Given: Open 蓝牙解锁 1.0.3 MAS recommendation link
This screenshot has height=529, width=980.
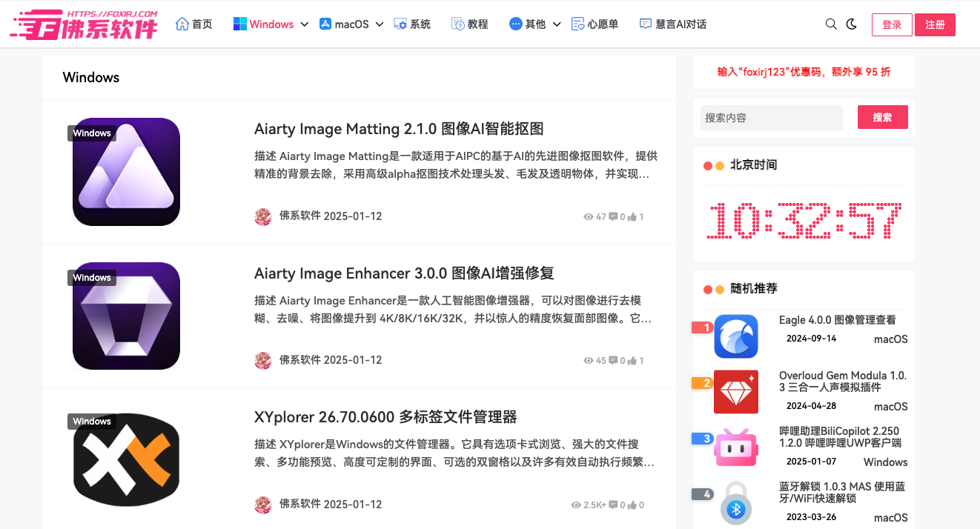Looking at the screenshot, I should [x=842, y=493].
